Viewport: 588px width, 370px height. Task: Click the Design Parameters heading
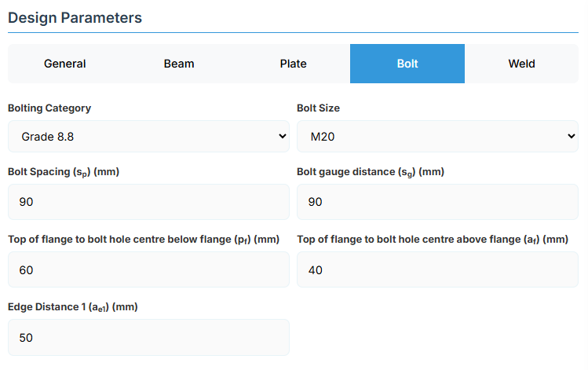coord(75,17)
